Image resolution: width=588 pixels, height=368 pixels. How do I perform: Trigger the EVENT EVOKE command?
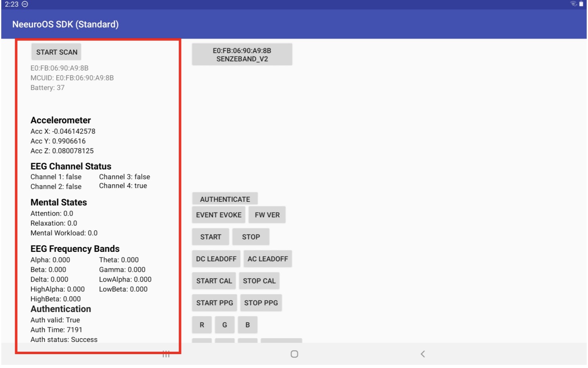[x=218, y=215]
